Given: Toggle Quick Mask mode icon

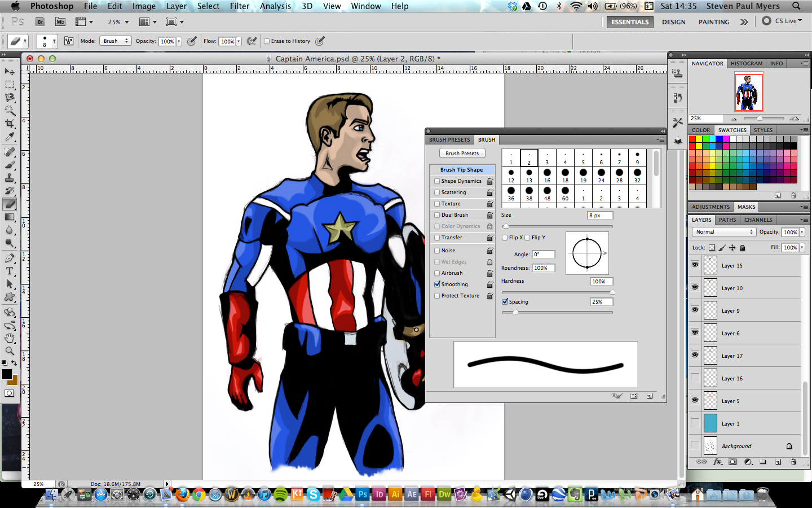Looking at the screenshot, I should pos(10,393).
